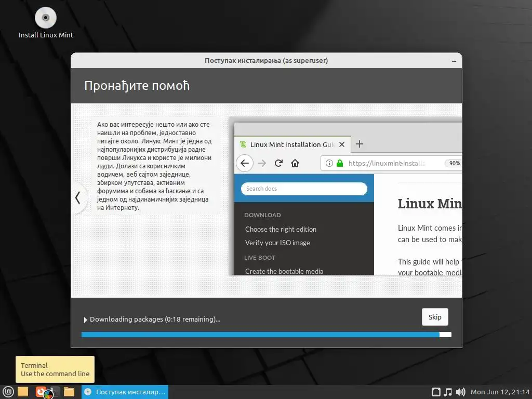Expand the Downloading packages details triangle
This screenshot has width=532, height=399.
[x=86, y=320]
